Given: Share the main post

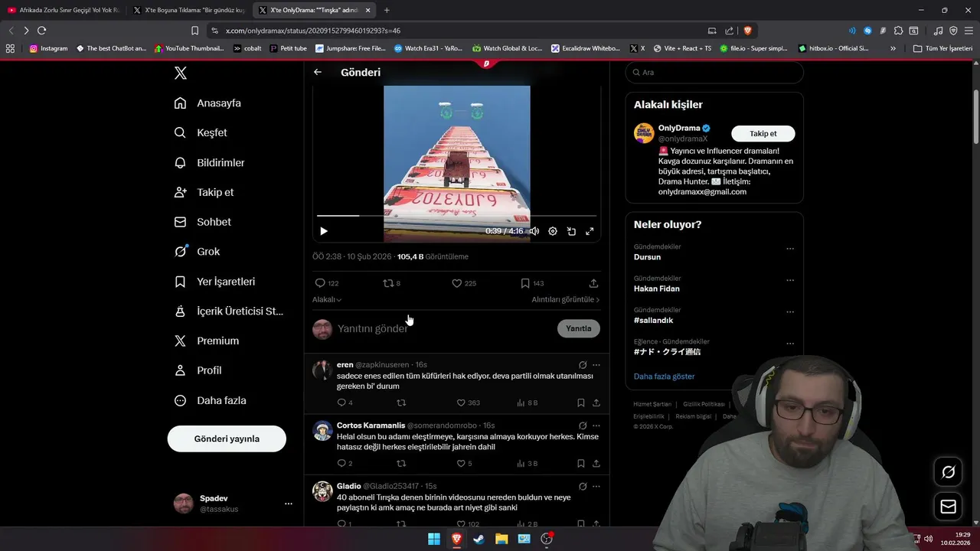Looking at the screenshot, I should coord(593,283).
